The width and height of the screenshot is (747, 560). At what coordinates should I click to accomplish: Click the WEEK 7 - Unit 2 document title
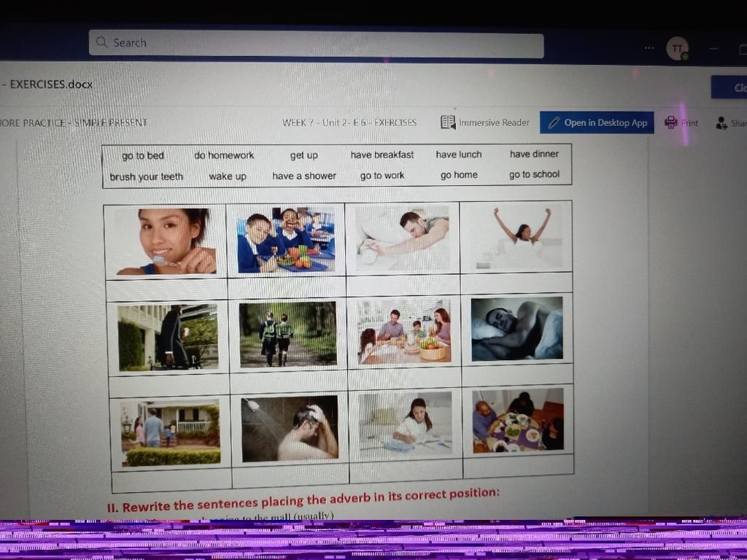click(x=349, y=122)
